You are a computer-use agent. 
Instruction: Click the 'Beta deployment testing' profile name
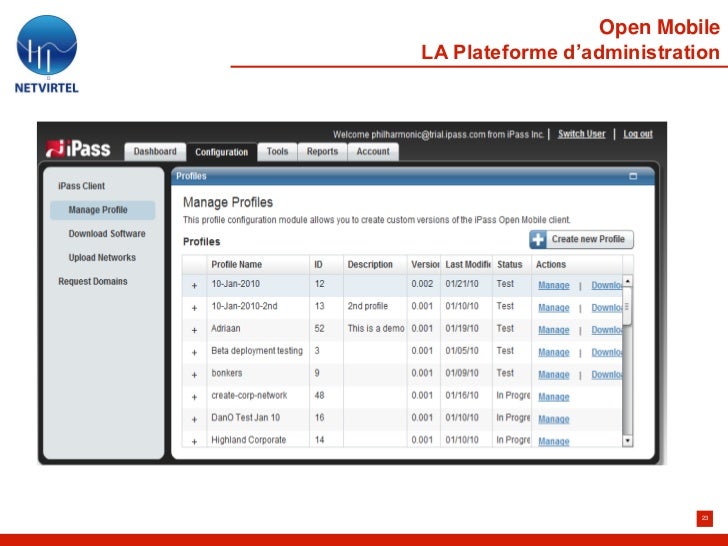click(257, 351)
